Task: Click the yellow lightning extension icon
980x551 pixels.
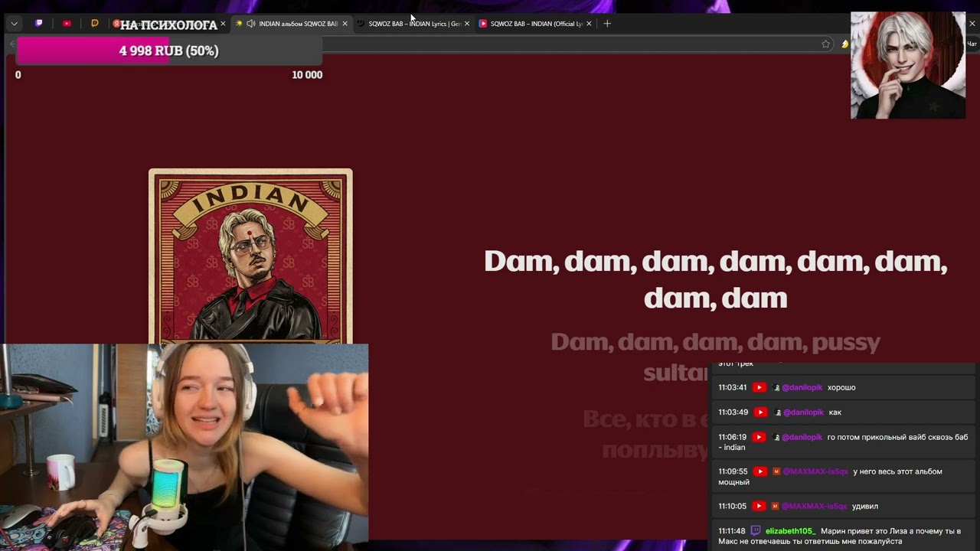Action: pos(844,44)
